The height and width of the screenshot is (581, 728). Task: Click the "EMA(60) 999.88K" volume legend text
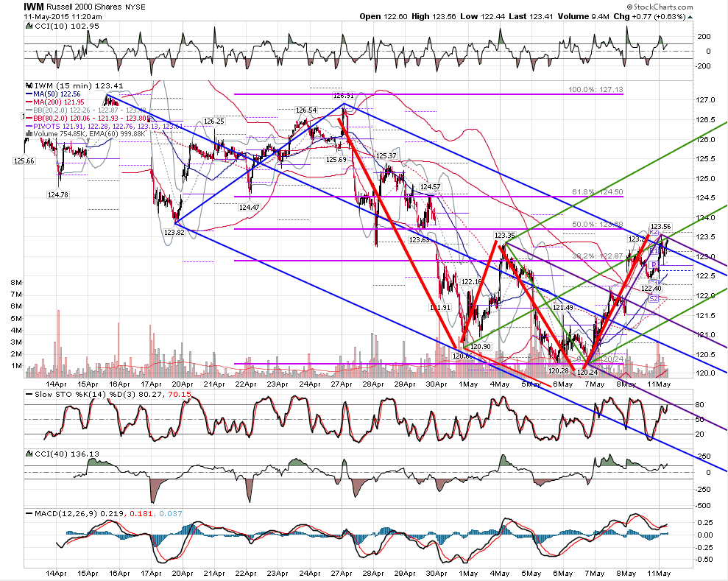117,134
